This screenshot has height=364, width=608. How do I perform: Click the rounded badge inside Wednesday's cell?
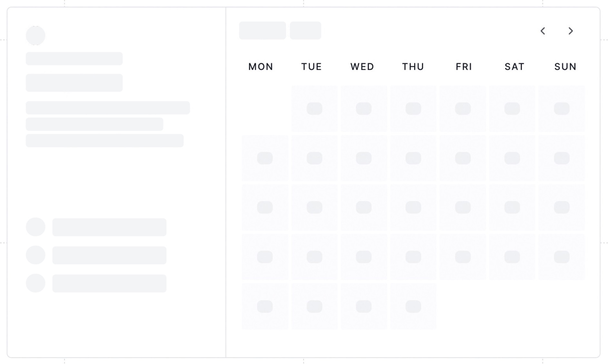click(x=364, y=109)
